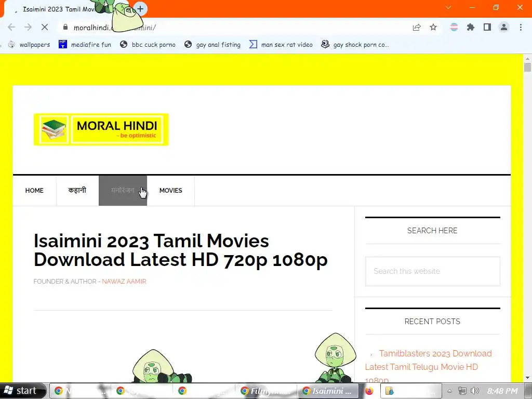Open the कहानी menu item
Viewport: 532px width, 399px height.
click(77, 191)
